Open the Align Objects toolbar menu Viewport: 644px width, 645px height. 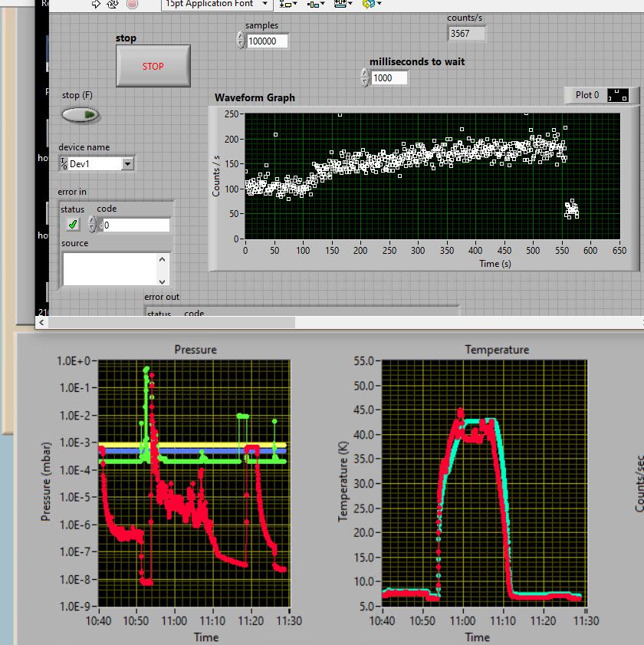click(x=286, y=4)
